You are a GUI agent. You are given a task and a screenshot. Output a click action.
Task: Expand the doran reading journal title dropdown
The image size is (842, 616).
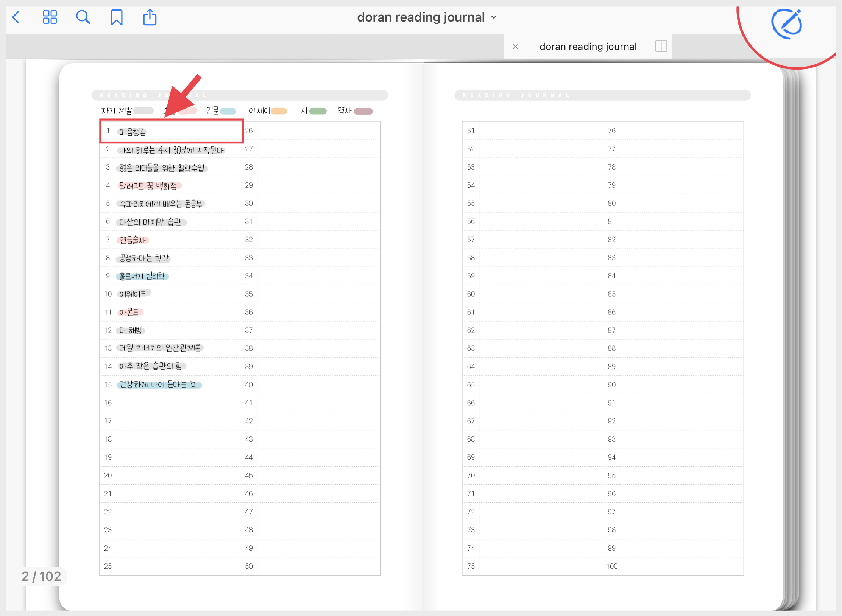coord(494,17)
